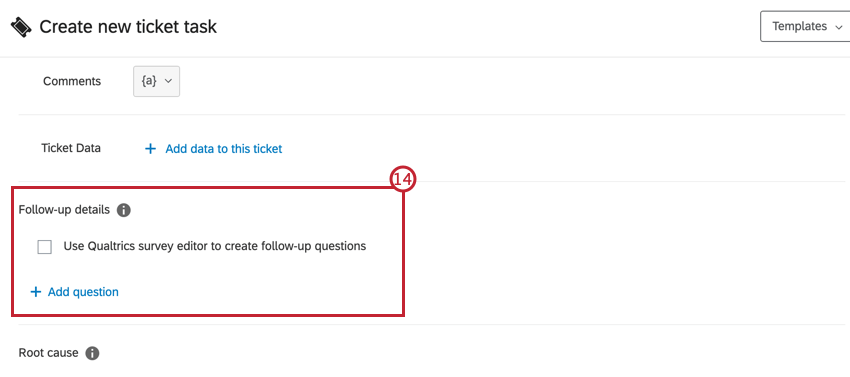Viewport: 850px width, 377px height.
Task: Click the 'Use Qualtrics survey editor' checkbox label
Action: [x=215, y=246]
